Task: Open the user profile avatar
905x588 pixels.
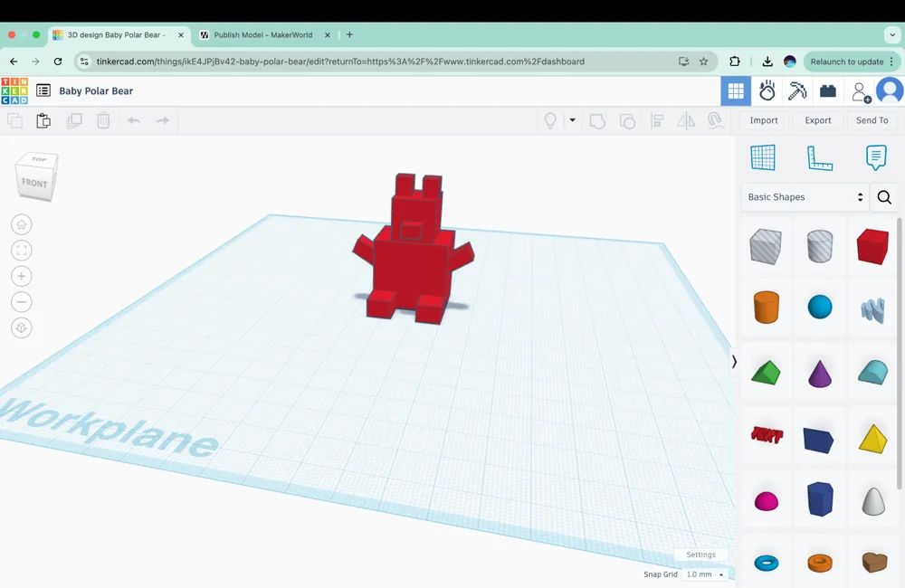Action: (890, 90)
